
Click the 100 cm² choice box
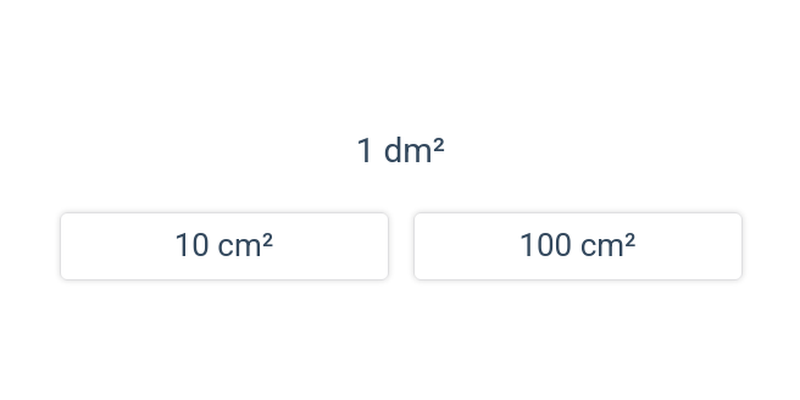point(578,246)
